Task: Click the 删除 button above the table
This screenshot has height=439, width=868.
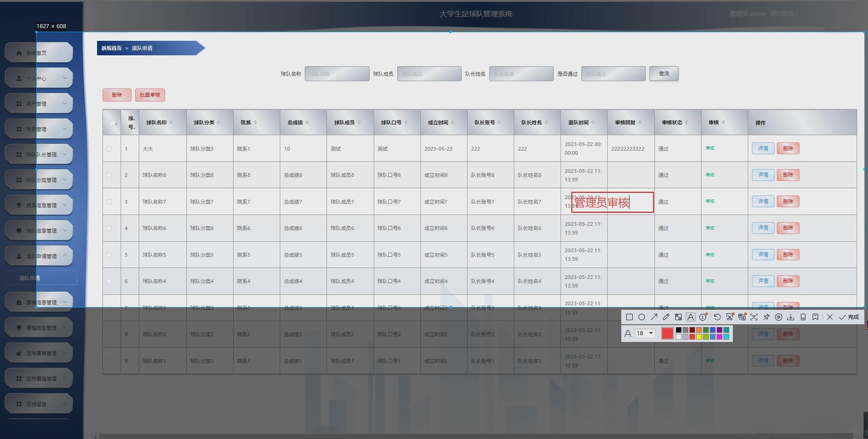Action: pyautogui.click(x=117, y=95)
